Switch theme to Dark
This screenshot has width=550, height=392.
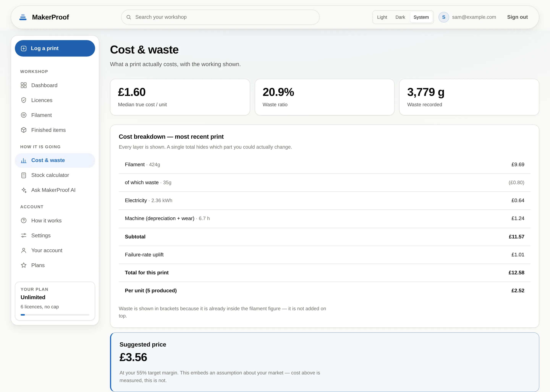tap(400, 17)
